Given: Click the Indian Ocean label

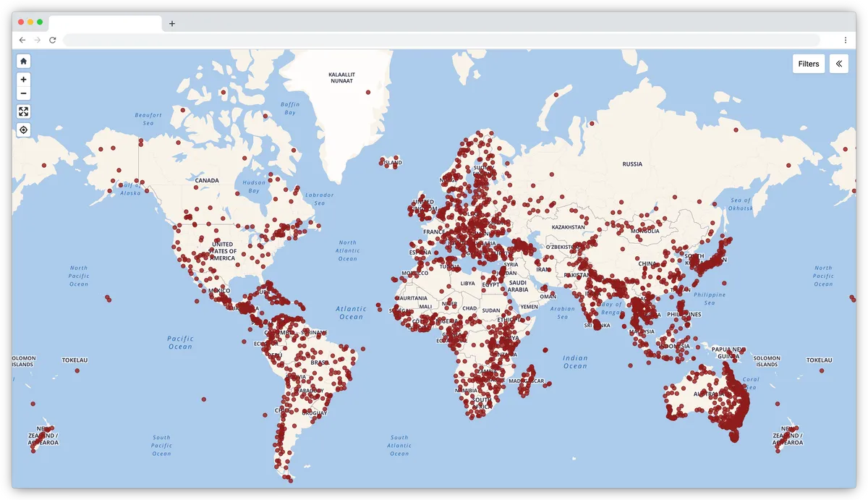Looking at the screenshot, I should pyautogui.click(x=575, y=362).
